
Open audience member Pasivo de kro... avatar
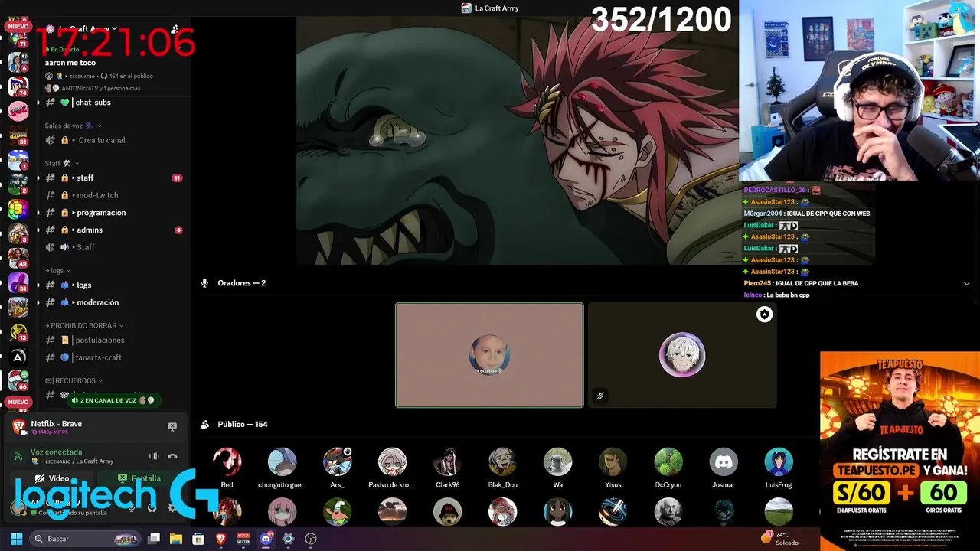tap(392, 462)
